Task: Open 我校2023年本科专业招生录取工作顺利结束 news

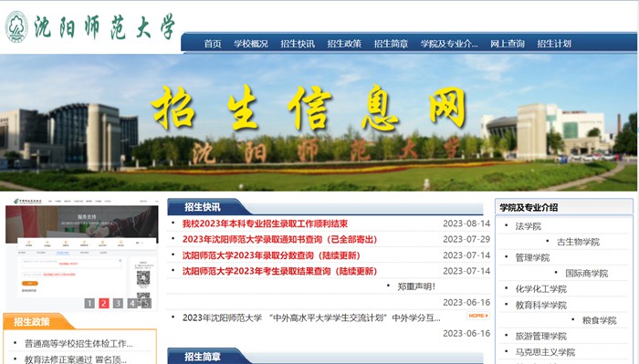Action: click(265, 224)
